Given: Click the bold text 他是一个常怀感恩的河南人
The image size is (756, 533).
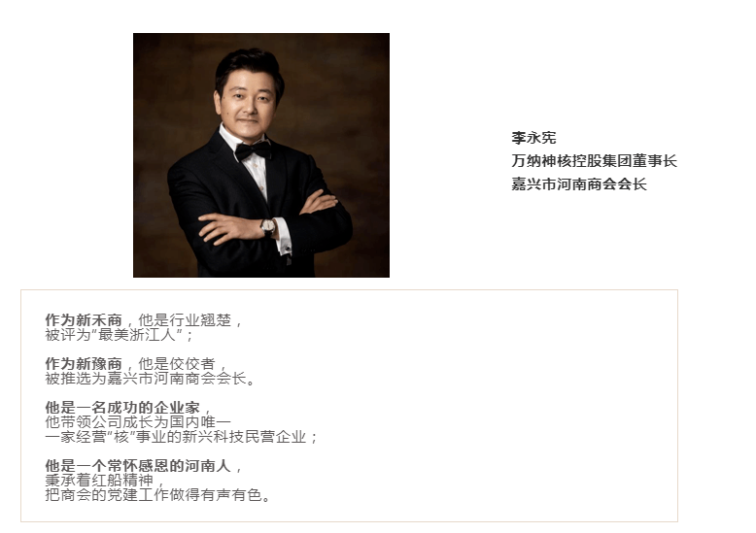Looking at the screenshot, I should pos(138,466).
